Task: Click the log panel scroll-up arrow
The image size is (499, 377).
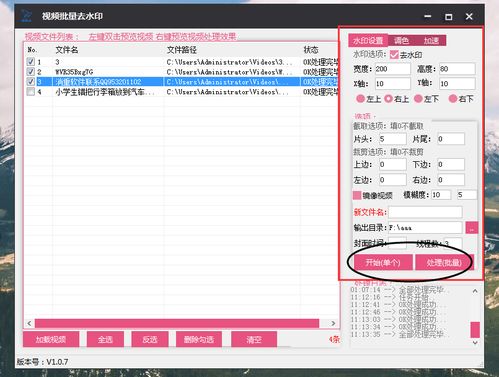Action: pyautogui.click(x=475, y=291)
